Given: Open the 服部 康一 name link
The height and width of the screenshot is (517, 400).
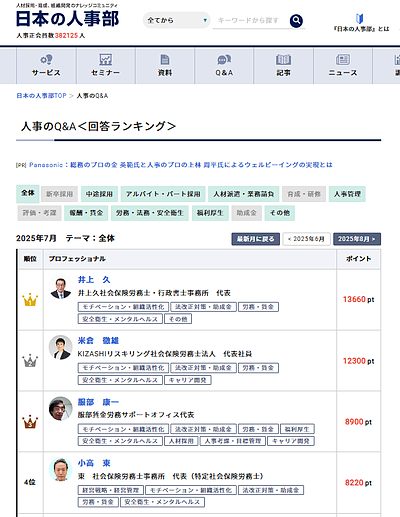Looking at the screenshot, I should point(98,402).
